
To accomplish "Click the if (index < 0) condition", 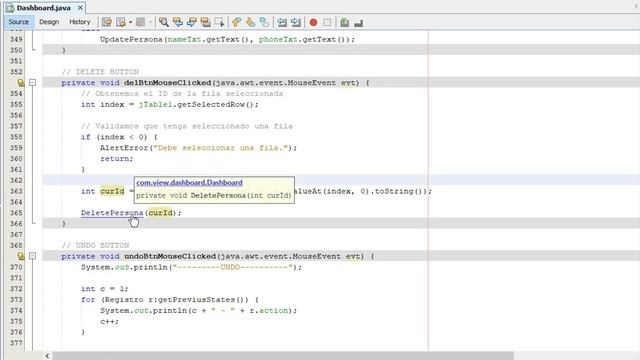I will 119,137.
